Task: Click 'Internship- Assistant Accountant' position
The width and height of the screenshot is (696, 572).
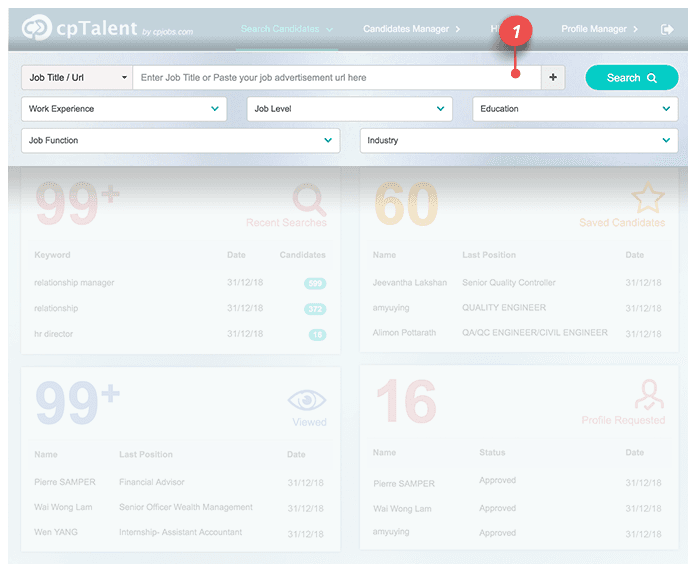Action: [180, 532]
